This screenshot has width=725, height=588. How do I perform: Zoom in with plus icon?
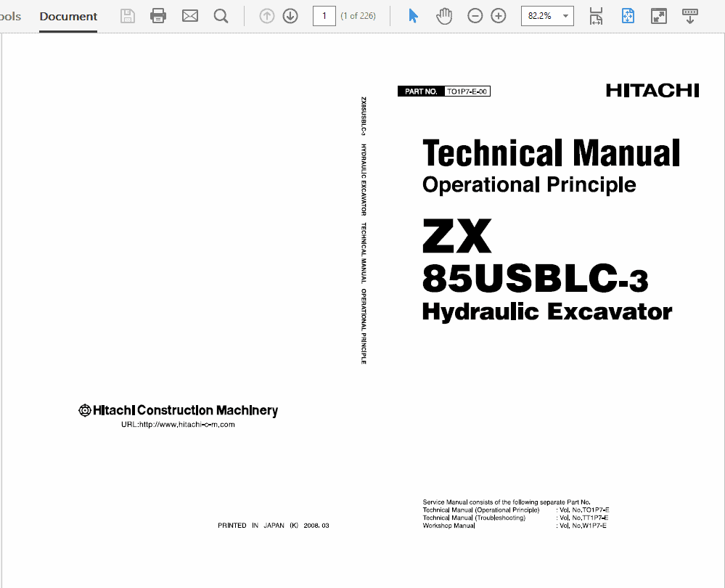[499, 16]
